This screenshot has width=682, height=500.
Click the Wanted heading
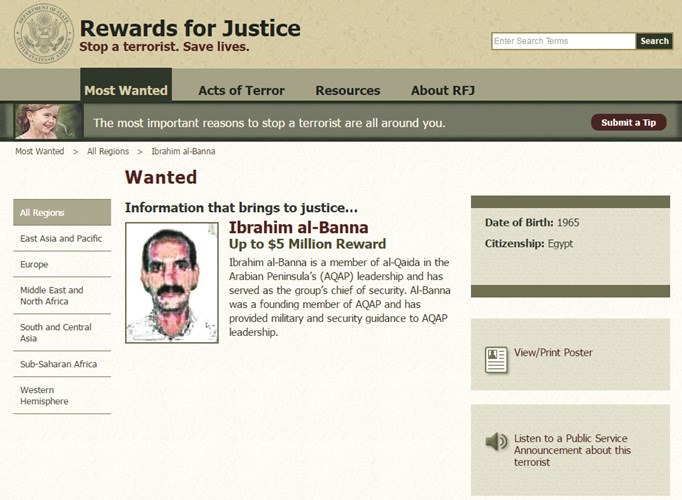(x=161, y=177)
